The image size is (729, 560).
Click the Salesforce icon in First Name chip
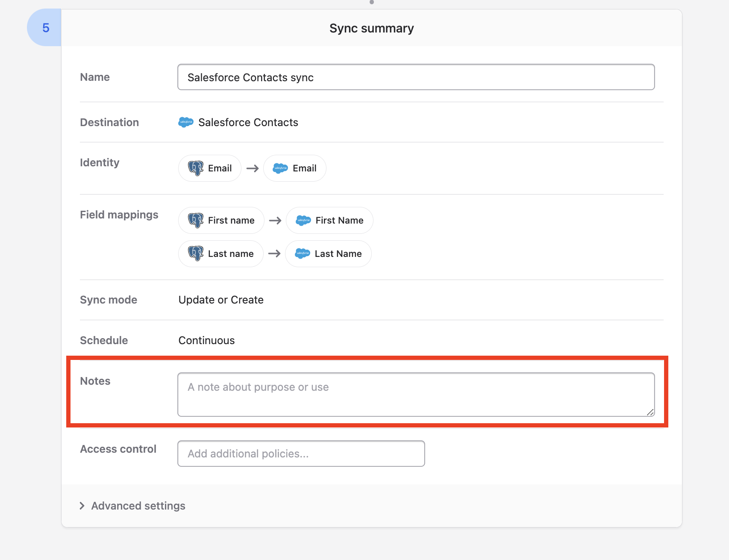pyautogui.click(x=303, y=220)
